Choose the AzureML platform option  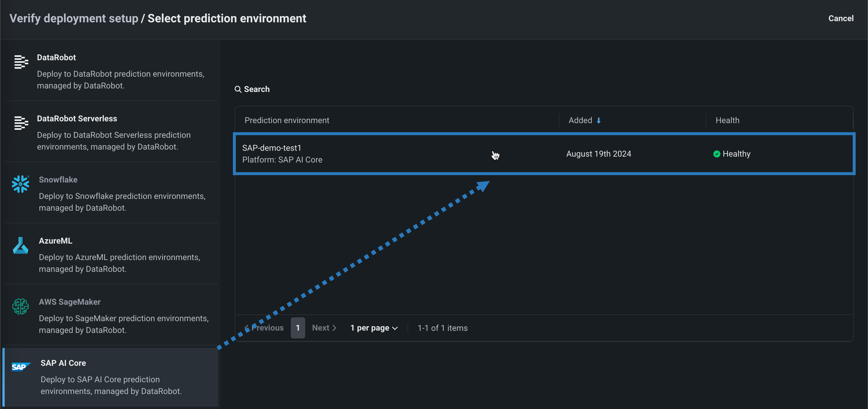pyautogui.click(x=111, y=254)
